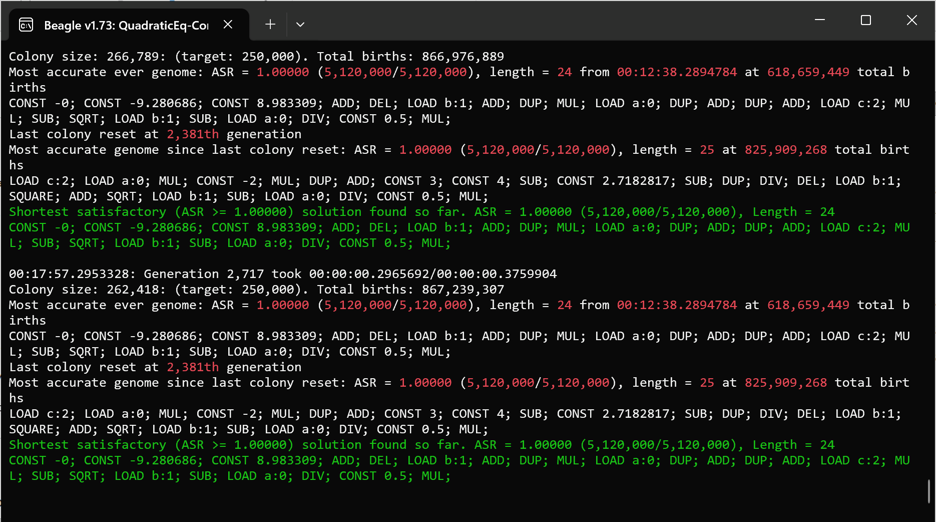Select the Beagle v1.73 QuadraticEq tab
Image resolution: width=936 pixels, height=522 pixels.
pos(127,24)
